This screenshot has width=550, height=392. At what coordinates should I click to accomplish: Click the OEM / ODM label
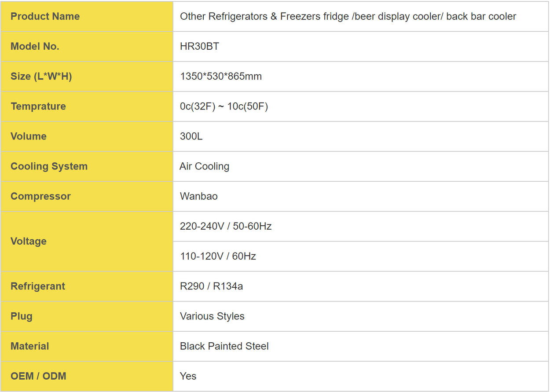pyautogui.click(x=38, y=376)
